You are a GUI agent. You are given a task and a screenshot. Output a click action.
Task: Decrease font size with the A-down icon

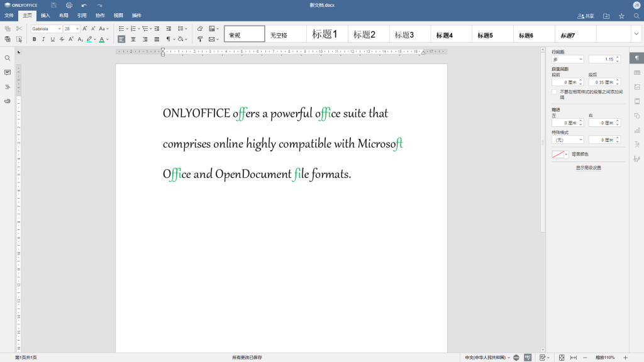tap(93, 29)
